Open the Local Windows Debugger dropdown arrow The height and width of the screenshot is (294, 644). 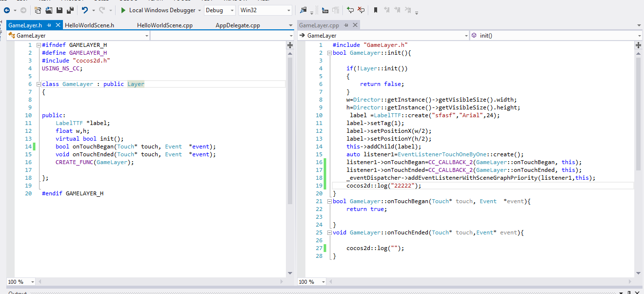(200, 10)
